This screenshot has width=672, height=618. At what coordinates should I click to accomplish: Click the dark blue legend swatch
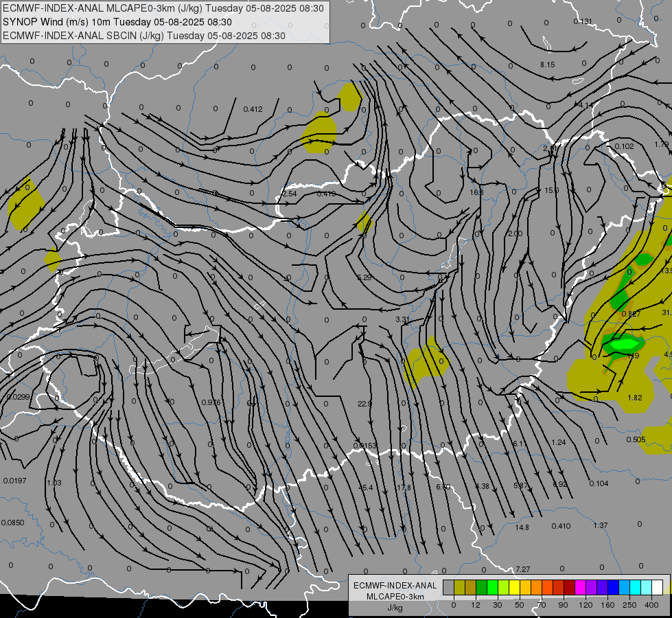pos(613,587)
